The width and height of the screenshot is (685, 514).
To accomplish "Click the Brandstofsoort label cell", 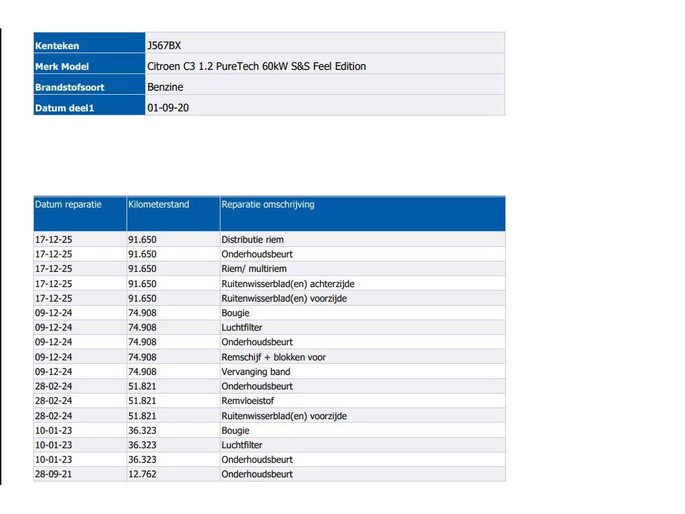I will 89,84.
